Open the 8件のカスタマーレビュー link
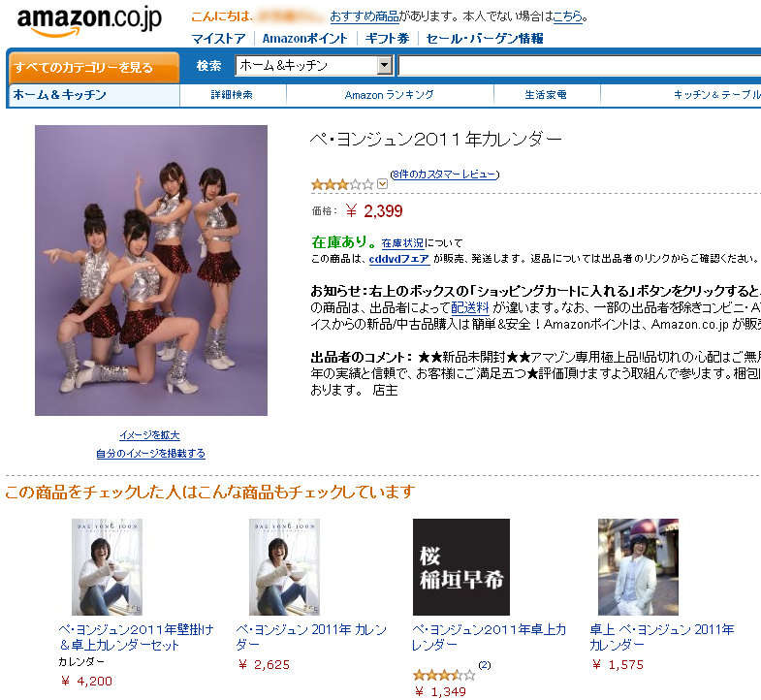The image size is (761, 700). [x=445, y=175]
